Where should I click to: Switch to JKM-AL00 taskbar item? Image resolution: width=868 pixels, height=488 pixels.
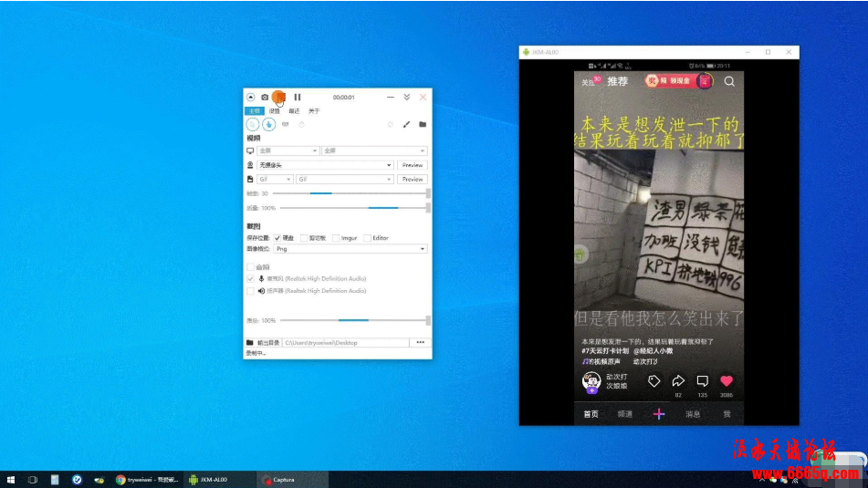[220, 480]
